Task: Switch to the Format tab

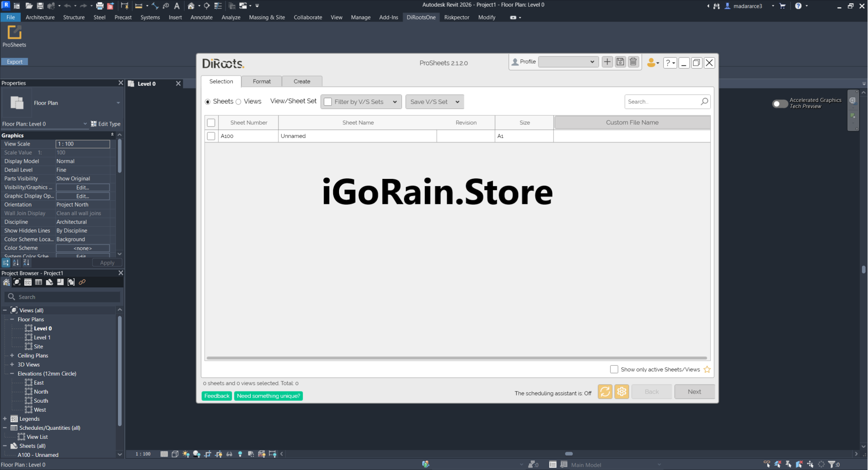Action: pyautogui.click(x=261, y=81)
